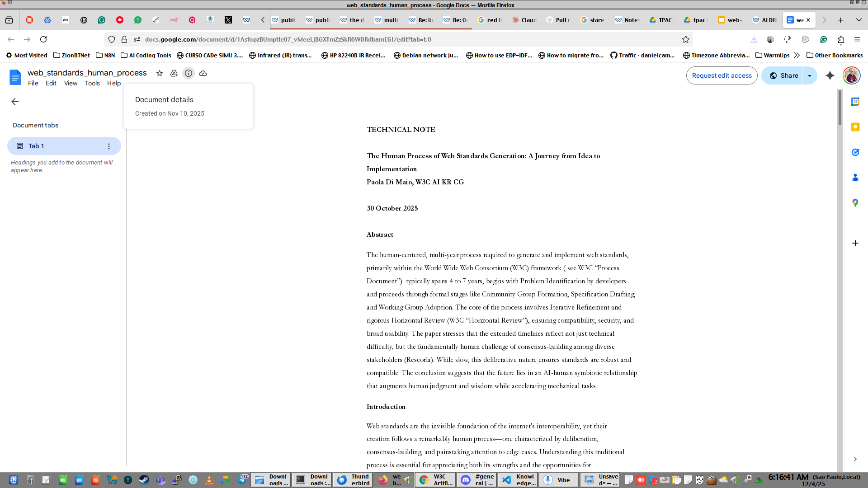Open the Tools menu
Screen dimensions: 868x488
tap(92, 83)
